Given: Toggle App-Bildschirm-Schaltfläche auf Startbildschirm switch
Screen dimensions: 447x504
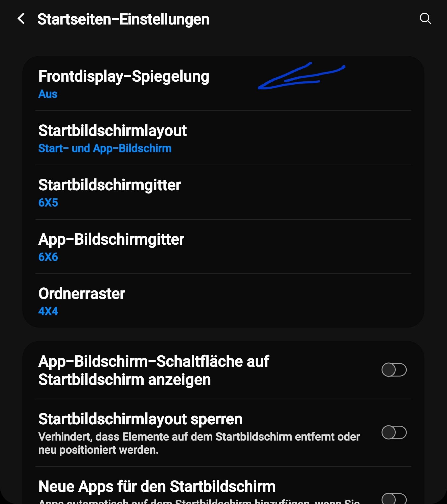Looking at the screenshot, I should [394, 370].
